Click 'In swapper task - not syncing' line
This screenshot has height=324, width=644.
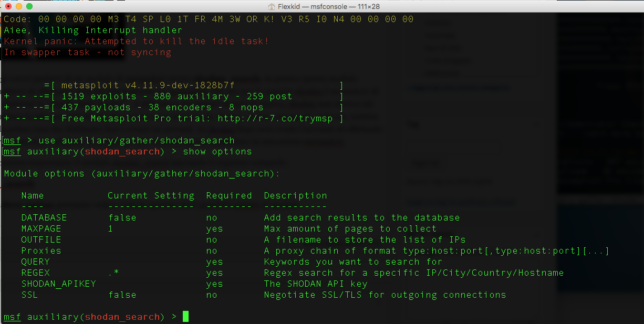[x=87, y=52]
